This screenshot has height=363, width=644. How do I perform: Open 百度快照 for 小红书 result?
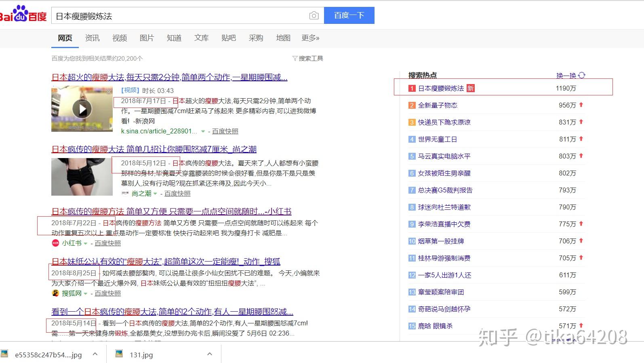coord(107,243)
